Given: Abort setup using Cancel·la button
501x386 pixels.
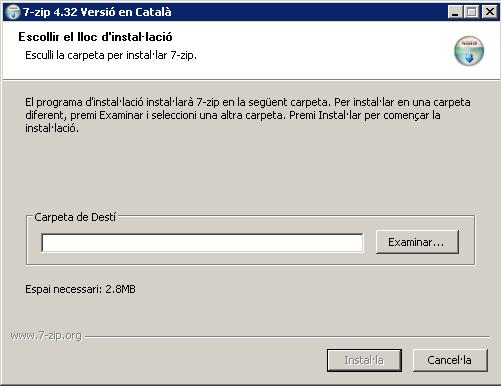Looking at the screenshot, I should pyautogui.click(x=450, y=360).
